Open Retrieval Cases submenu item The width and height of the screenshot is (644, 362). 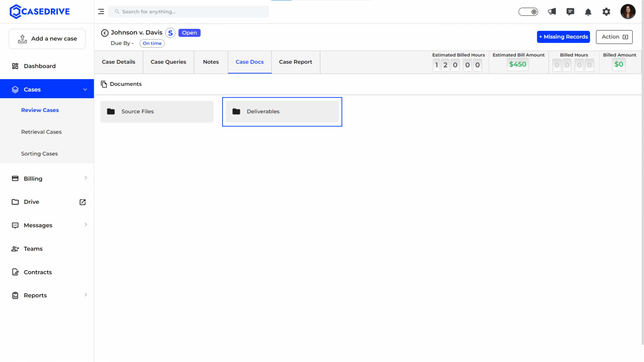point(41,132)
